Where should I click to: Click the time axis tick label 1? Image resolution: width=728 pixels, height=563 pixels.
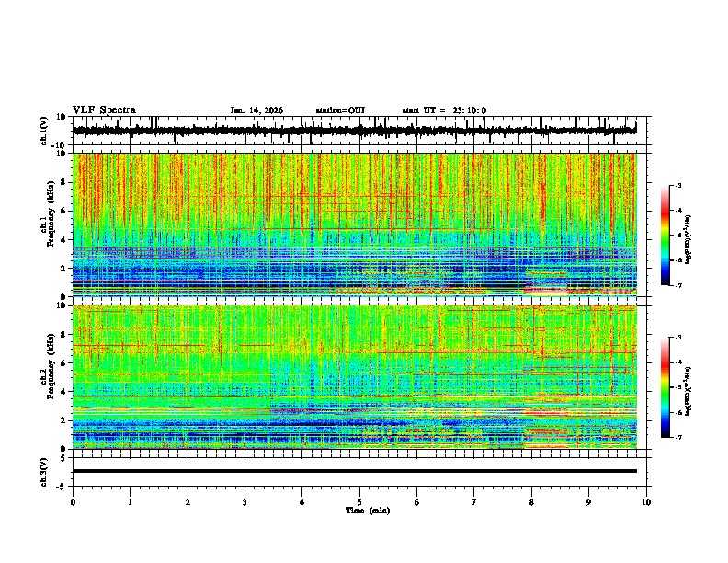click(130, 502)
